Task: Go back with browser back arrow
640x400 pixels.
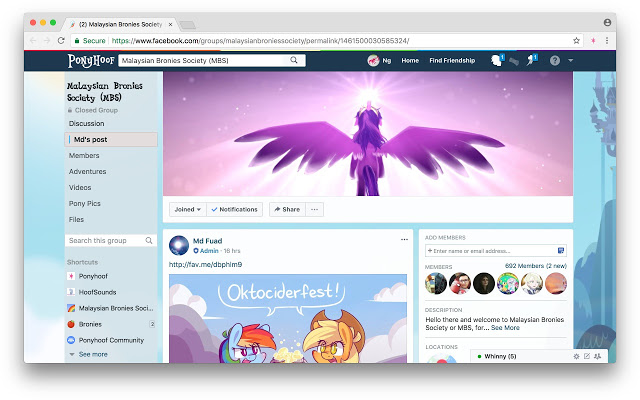Action: click(33, 40)
